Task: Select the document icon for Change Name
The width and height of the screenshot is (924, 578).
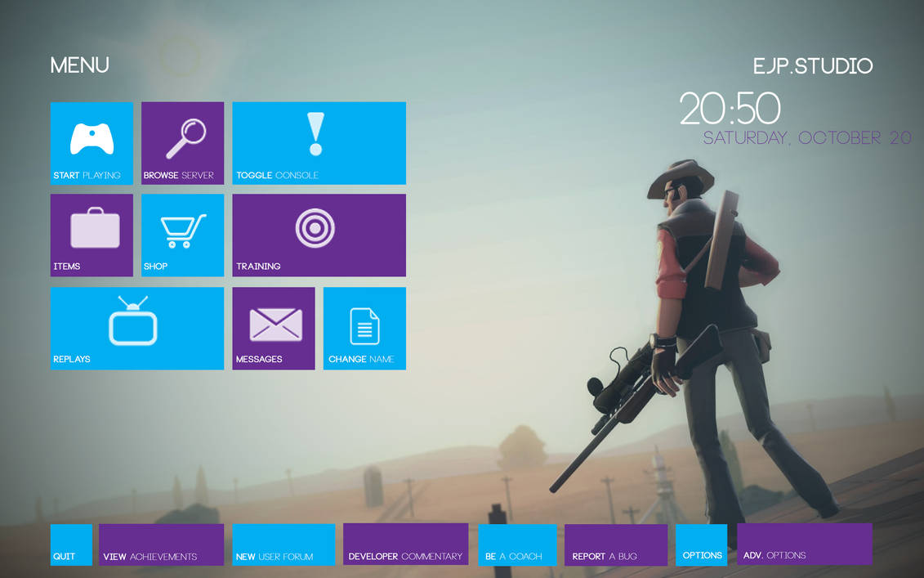Action: (x=364, y=326)
